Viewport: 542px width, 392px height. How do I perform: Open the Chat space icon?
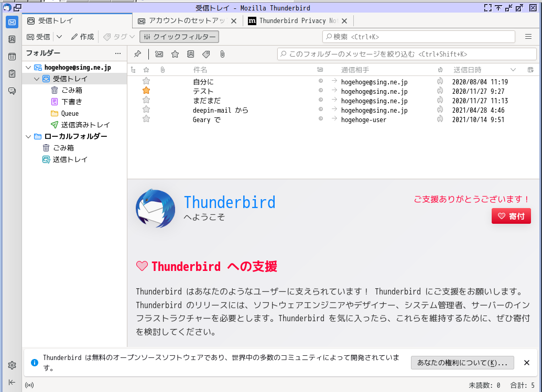point(12,91)
